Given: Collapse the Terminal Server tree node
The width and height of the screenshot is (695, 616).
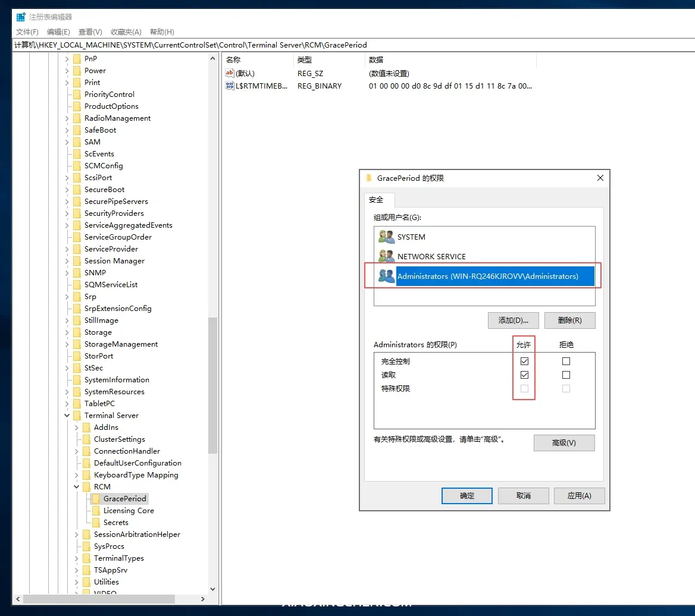Looking at the screenshot, I should (x=67, y=416).
